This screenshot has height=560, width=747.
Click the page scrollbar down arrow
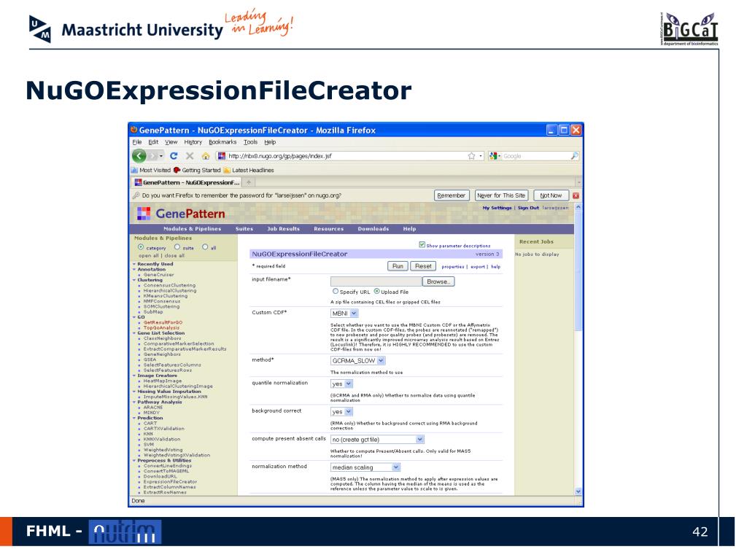tap(578, 491)
